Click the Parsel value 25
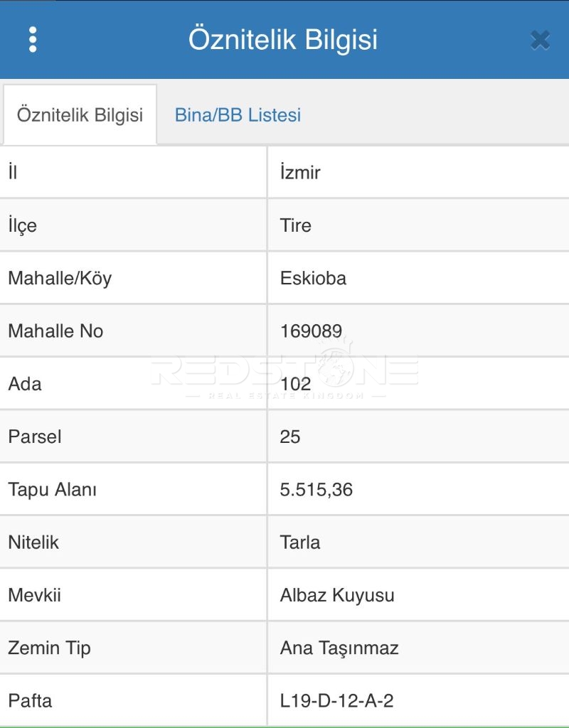The height and width of the screenshot is (728, 569). (x=290, y=437)
